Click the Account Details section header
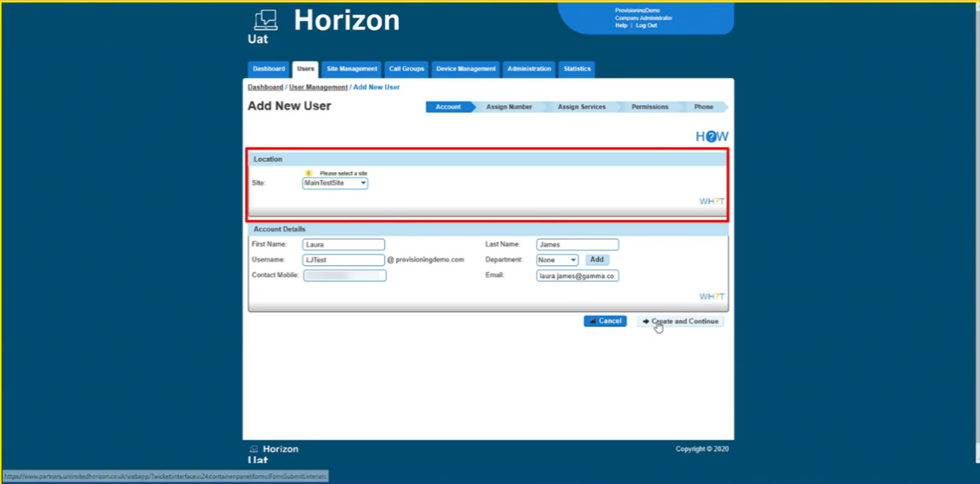This screenshot has height=484, width=980. tap(488, 229)
